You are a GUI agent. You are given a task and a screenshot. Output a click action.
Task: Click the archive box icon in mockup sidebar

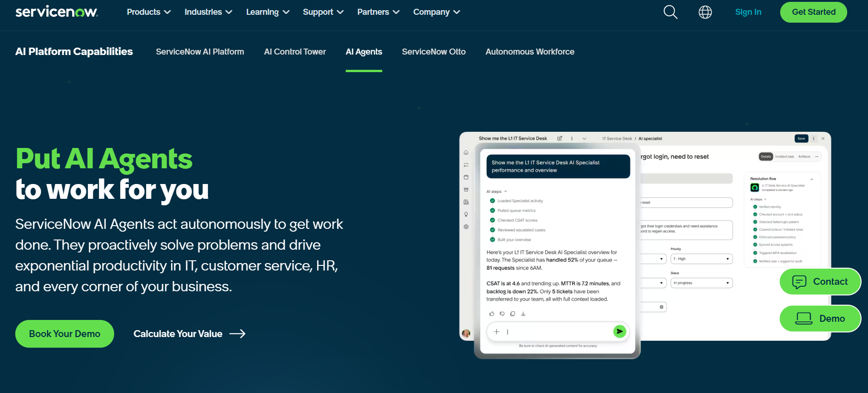point(466,190)
